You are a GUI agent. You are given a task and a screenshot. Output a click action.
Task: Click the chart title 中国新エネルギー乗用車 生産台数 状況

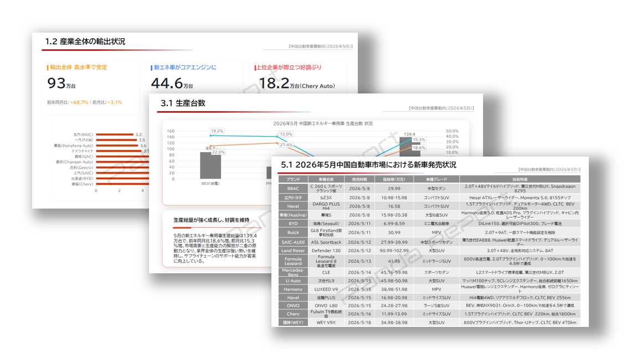tap(322, 123)
